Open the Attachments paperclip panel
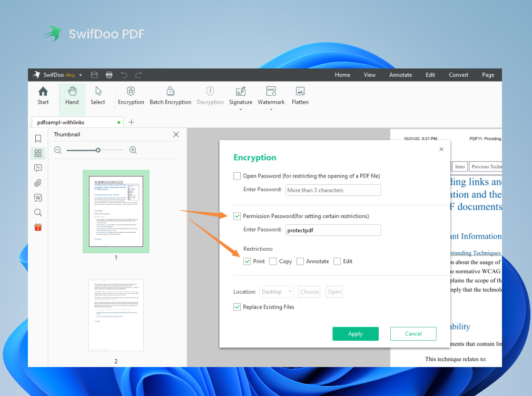 38,183
